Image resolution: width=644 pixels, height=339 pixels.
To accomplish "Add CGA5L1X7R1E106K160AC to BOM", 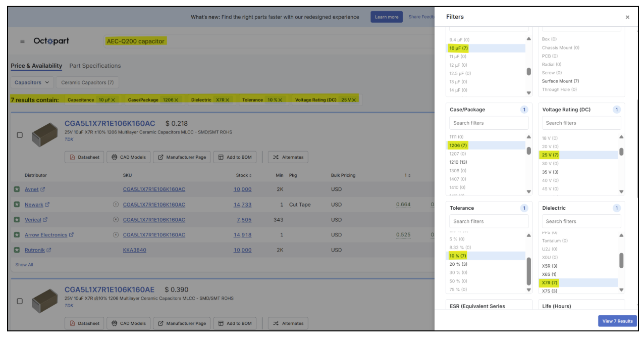I will (235, 157).
